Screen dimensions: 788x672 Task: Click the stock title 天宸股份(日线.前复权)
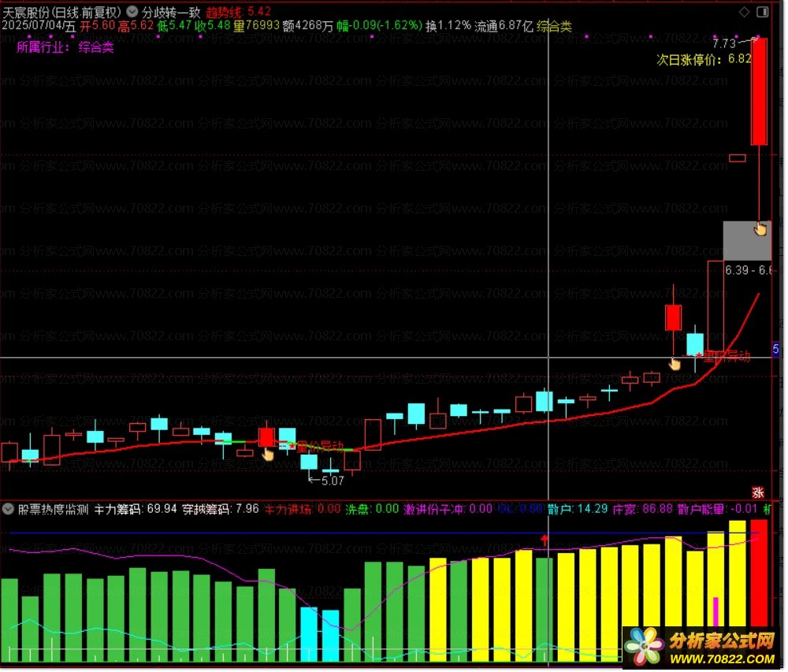(62, 12)
